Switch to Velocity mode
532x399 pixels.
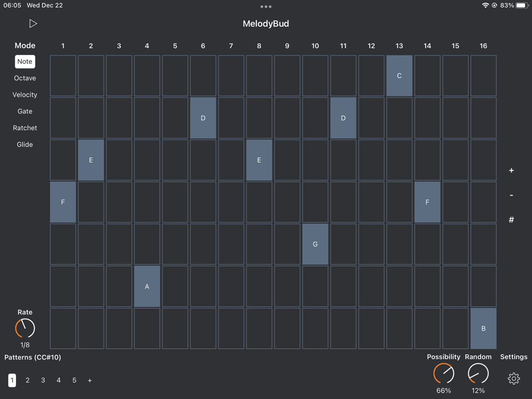[25, 95]
